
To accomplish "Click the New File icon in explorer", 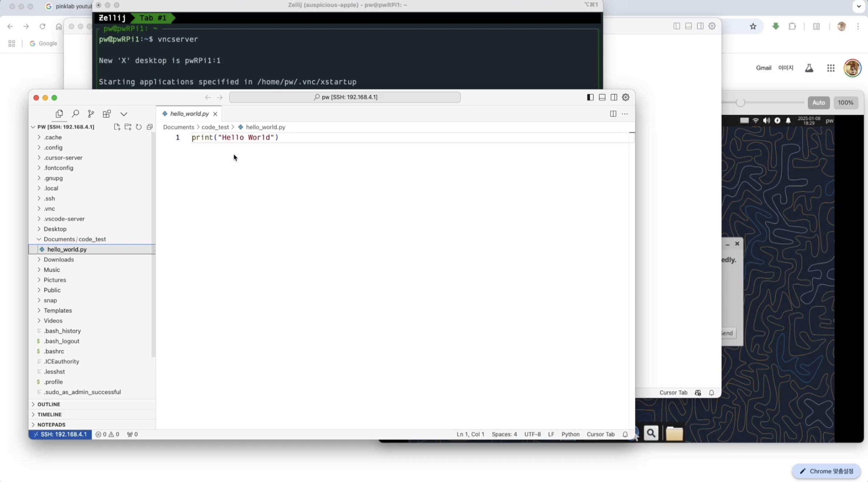I will (117, 127).
